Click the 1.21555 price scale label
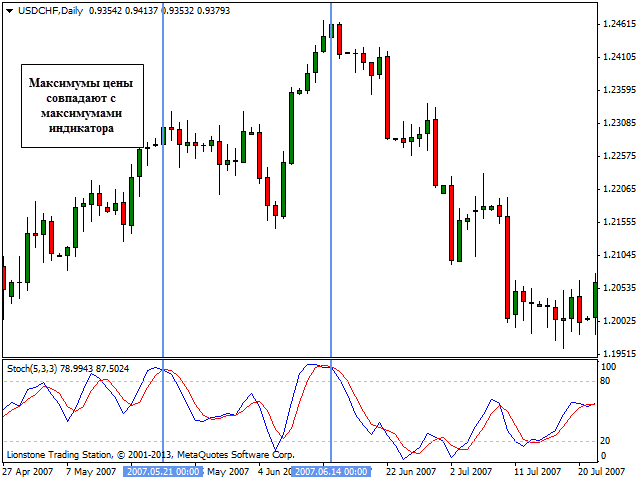 (x=619, y=222)
